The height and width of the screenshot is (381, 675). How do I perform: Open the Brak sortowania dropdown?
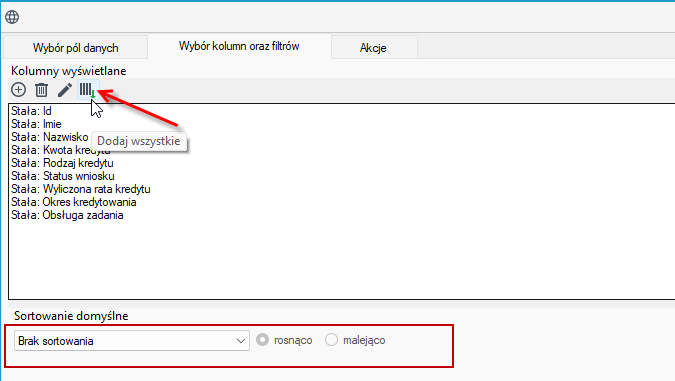pos(132,341)
